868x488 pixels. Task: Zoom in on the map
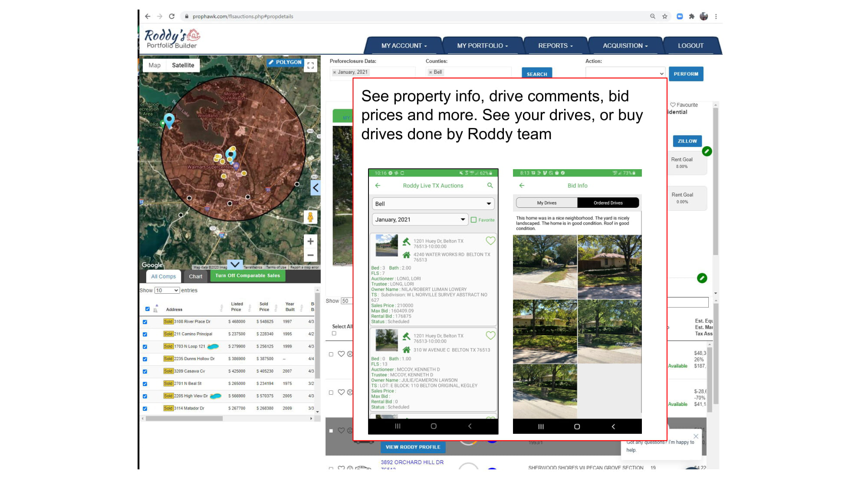(310, 241)
